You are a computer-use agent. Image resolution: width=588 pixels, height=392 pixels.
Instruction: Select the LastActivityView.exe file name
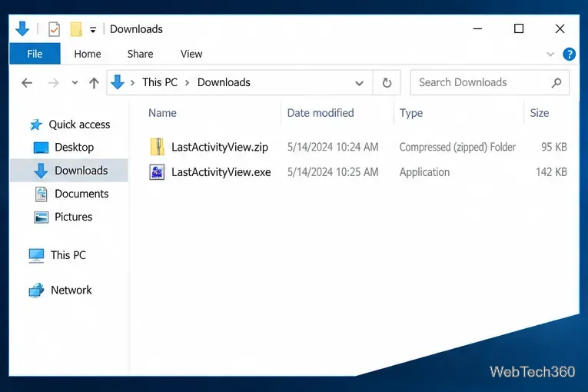click(x=221, y=172)
